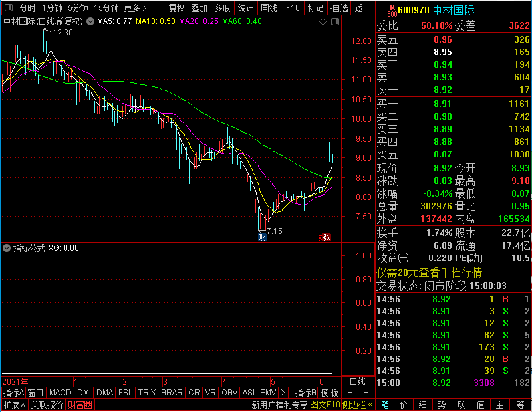532x412 pixels.
Task: Select the 笔 tick tab
Action: point(384,405)
